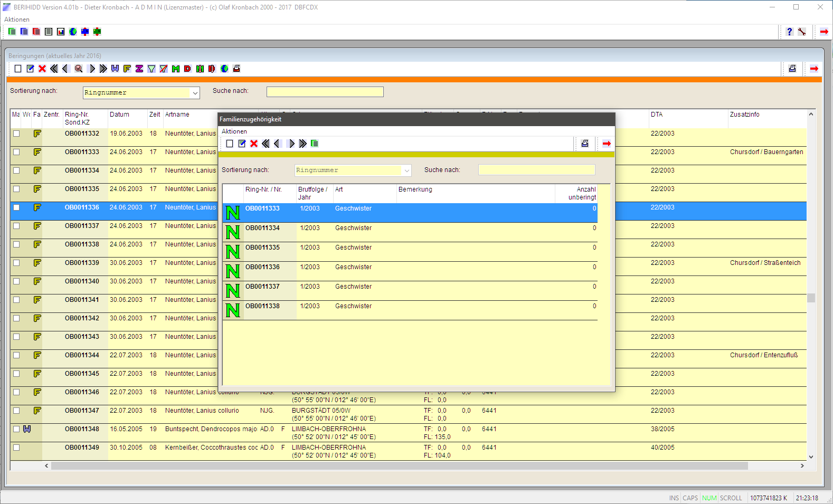Click the red list icon in main toolbar
The image size is (833, 504).
pos(36,32)
